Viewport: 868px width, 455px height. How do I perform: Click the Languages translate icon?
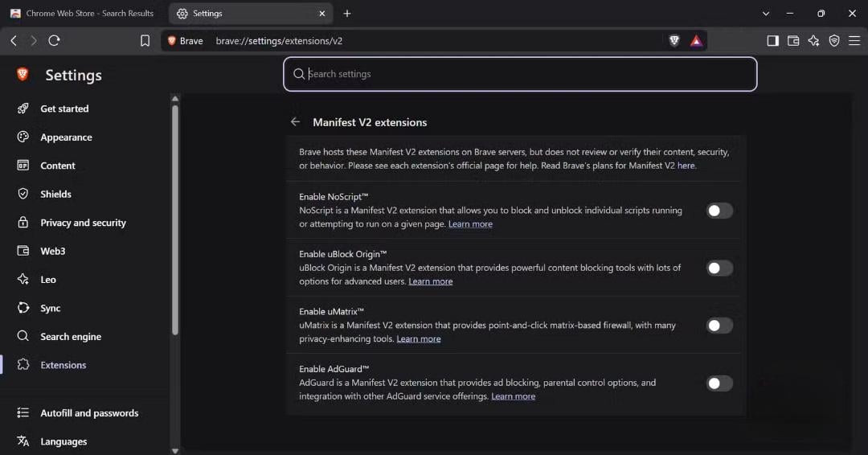(23, 441)
